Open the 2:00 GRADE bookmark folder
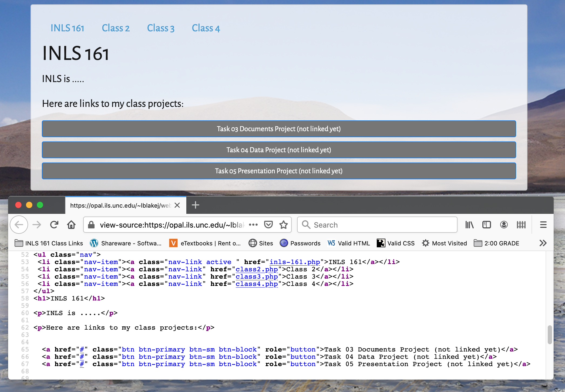The height and width of the screenshot is (392, 565). point(497,243)
